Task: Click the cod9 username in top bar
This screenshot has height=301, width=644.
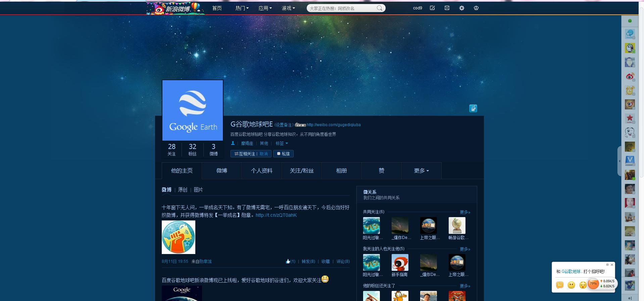Action: point(417,8)
